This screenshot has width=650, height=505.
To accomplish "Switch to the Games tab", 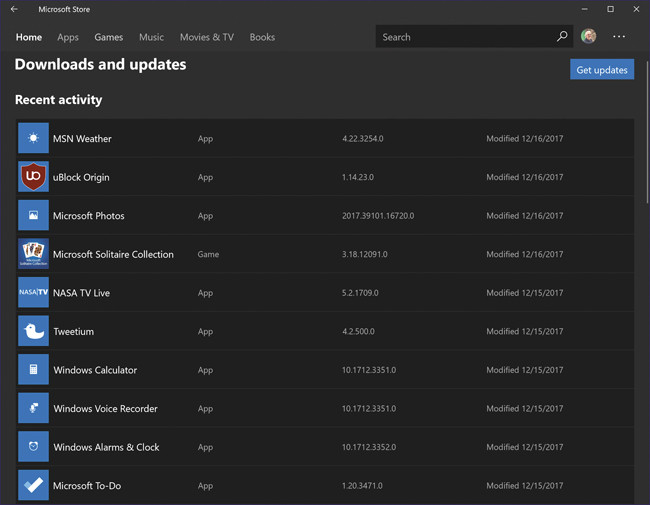I will pos(109,37).
